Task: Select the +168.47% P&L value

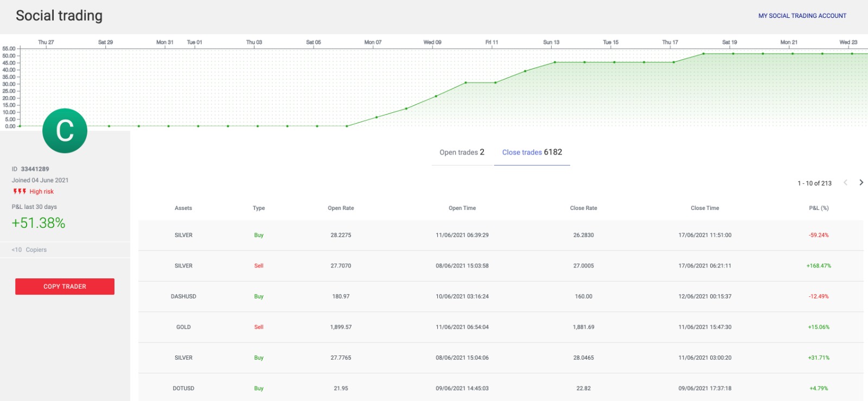Action: coord(819,266)
